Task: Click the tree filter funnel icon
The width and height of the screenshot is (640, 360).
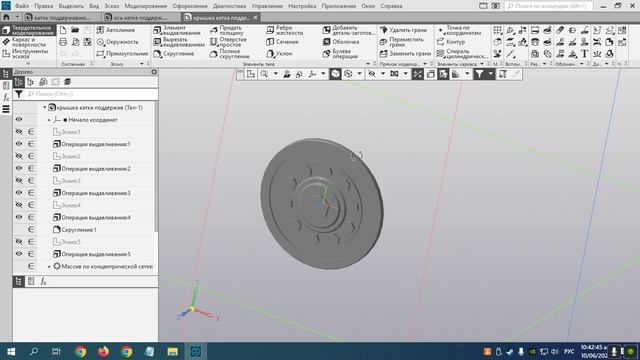Action: point(19,94)
